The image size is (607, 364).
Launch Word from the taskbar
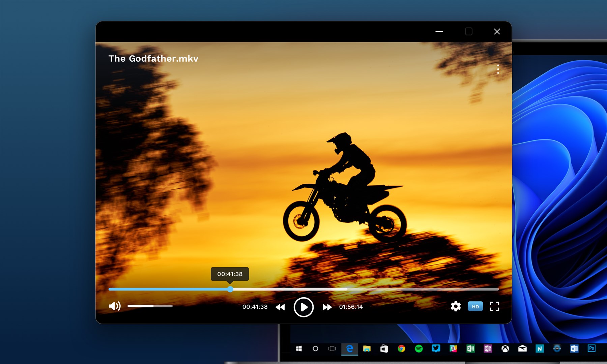click(574, 348)
